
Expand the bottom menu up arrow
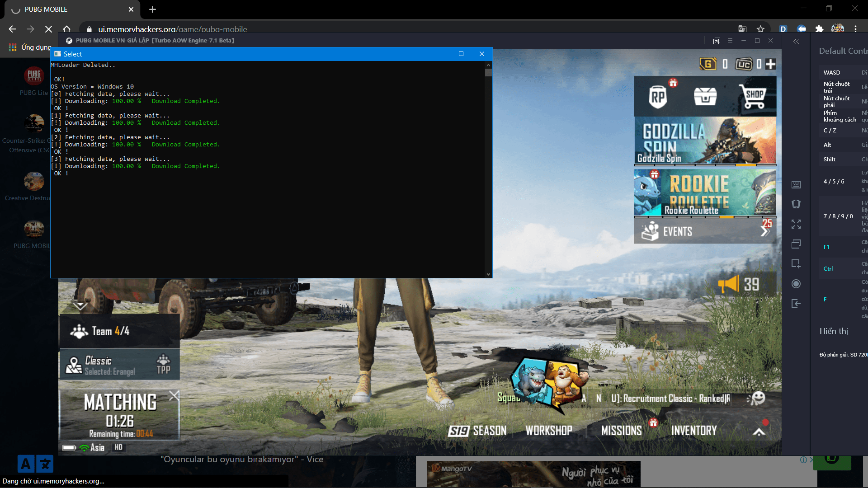click(759, 432)
